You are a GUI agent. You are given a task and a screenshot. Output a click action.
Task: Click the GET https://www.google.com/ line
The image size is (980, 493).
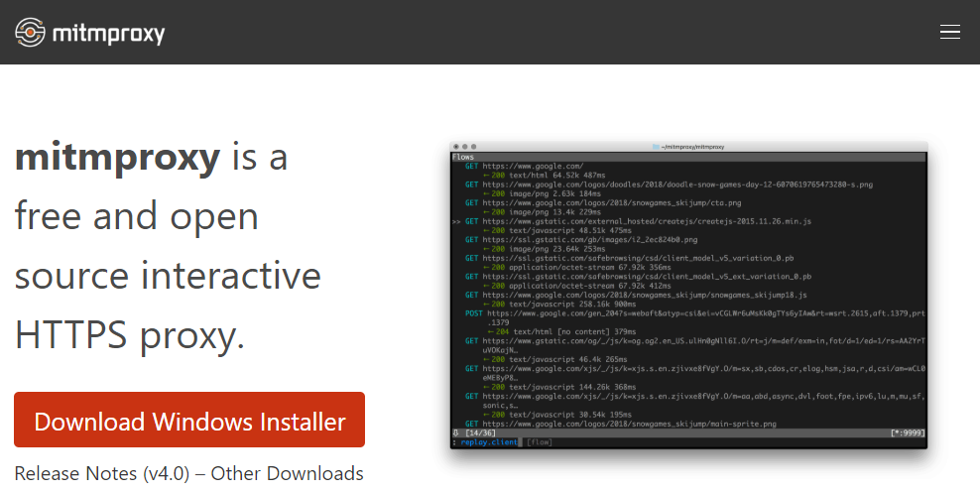(524, 167)
